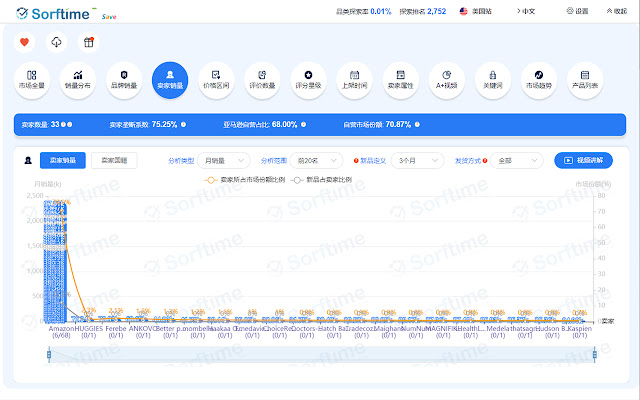Screen dimensions: 640x400
Task: Switch to the 卖家国籍 tab
Action: 115,160
